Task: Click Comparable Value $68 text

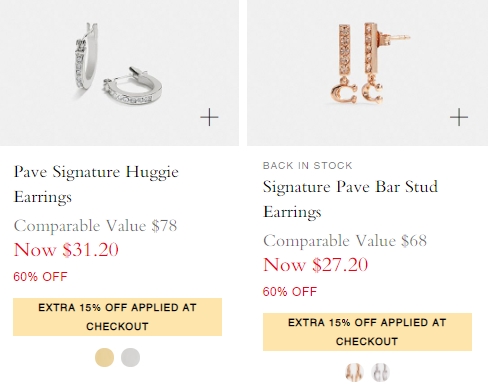Action: 345,241
